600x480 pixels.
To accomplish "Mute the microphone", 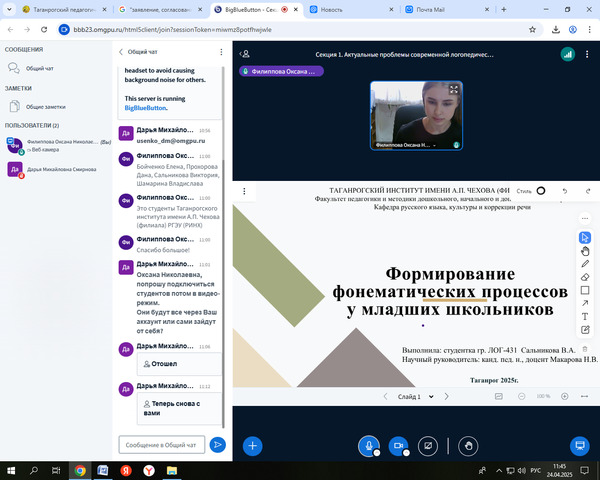I will (x=370, y=445).
